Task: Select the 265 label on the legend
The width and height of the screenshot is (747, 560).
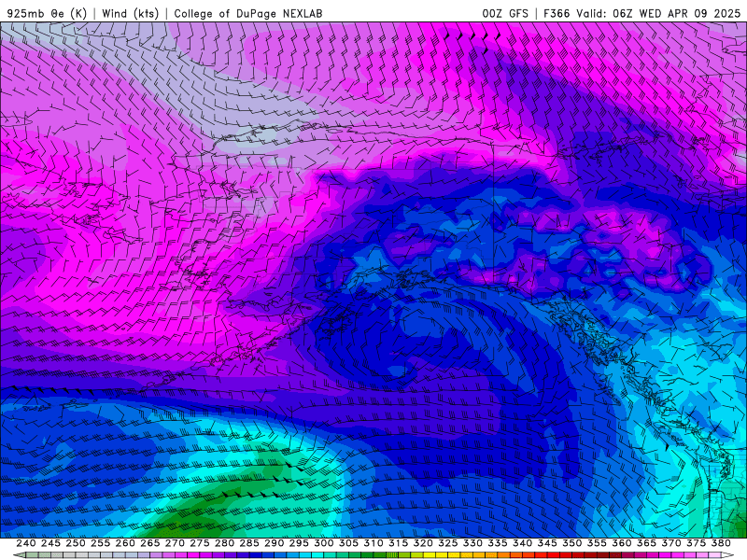Action: pos(149,543)
